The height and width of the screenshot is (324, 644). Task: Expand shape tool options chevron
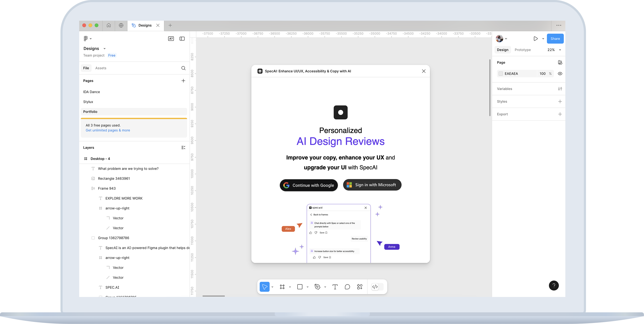point(307,287)
